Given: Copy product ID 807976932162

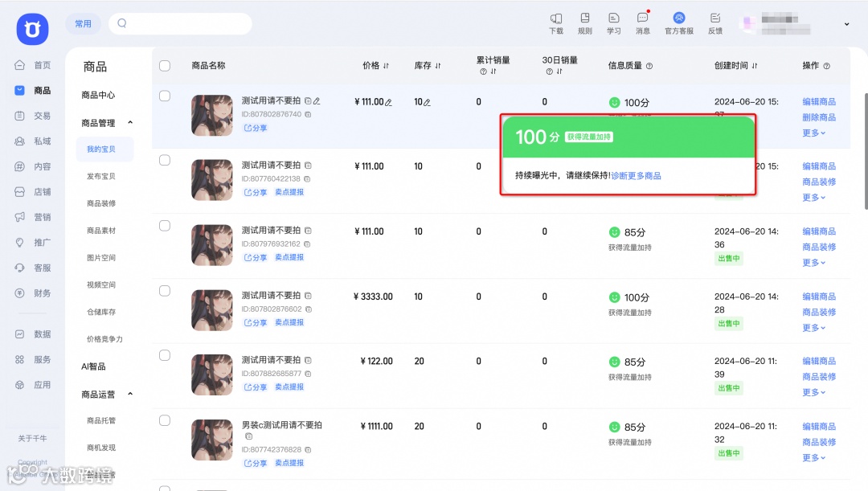Looking at the screenshot, I should coord(307,244).
